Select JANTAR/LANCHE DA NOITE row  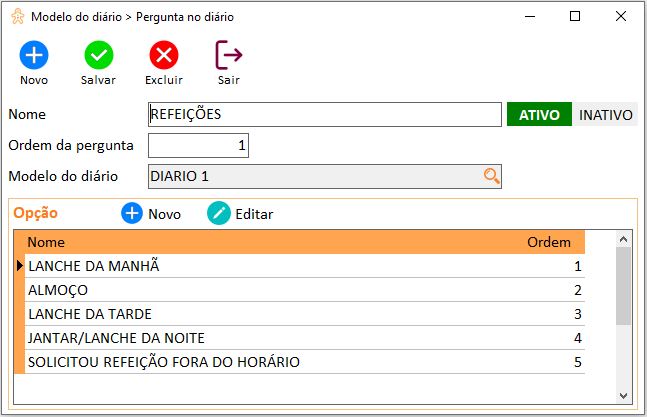click(x=305, y=338)
